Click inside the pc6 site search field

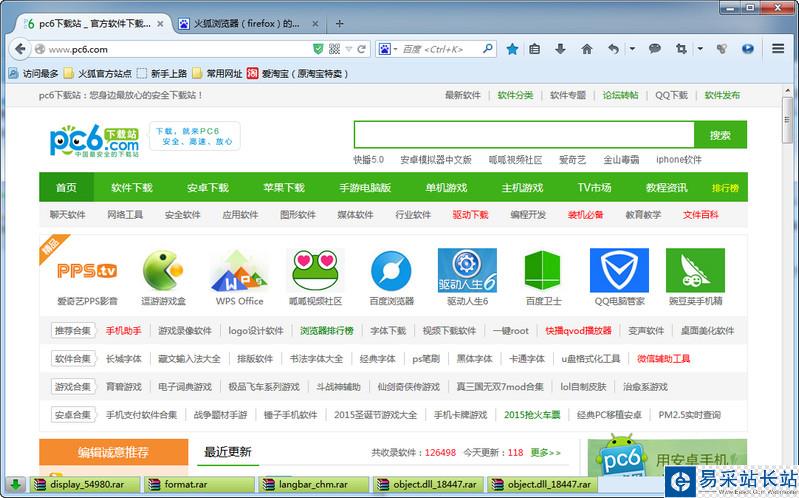[524, 135]
